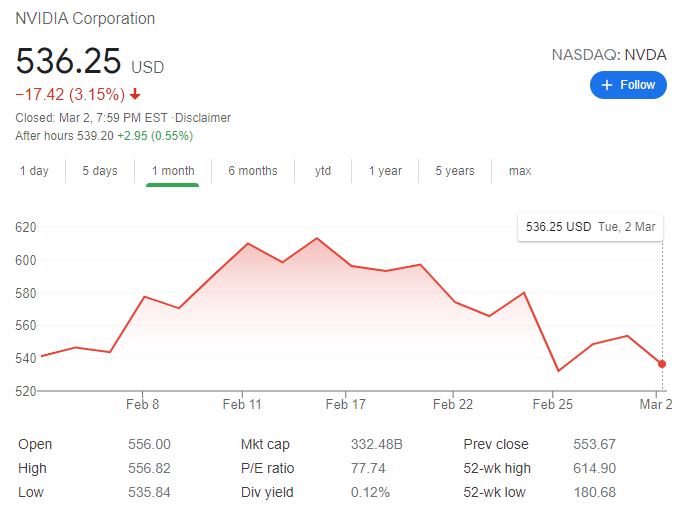Click the 52-wk high value 614.90
The width and height of the screenshot is (681, 521).
[595, 468]
